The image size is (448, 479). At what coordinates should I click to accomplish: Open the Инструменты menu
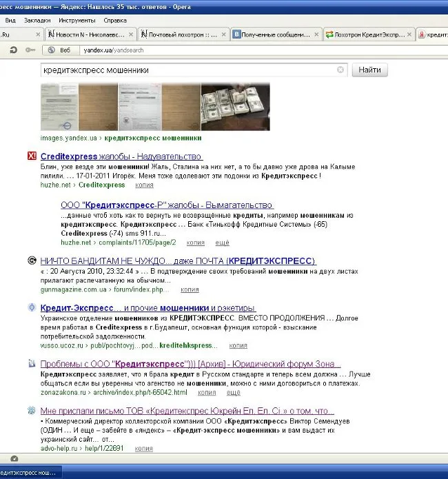point(77,21)
